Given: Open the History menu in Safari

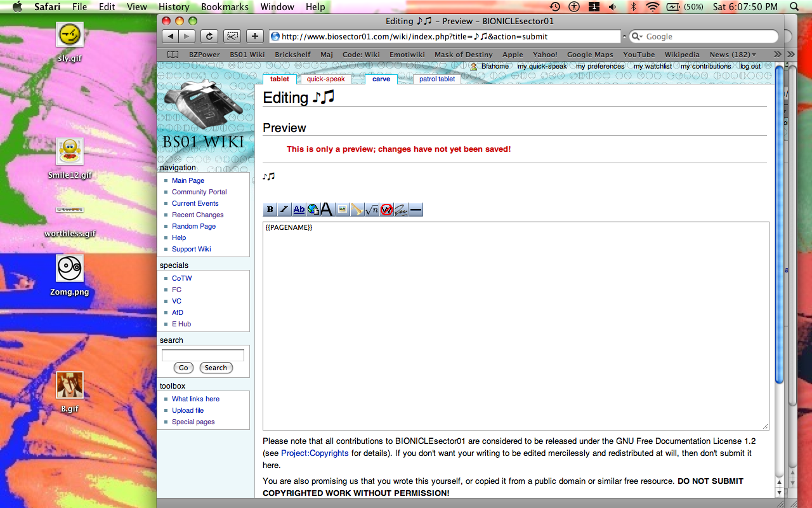Looking at the screenshot, I should [x=174, y=7].
